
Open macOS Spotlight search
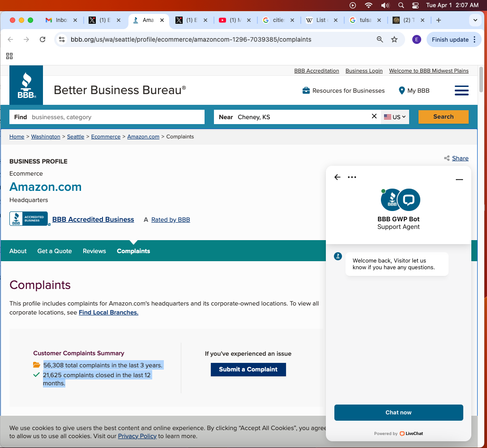401,5
